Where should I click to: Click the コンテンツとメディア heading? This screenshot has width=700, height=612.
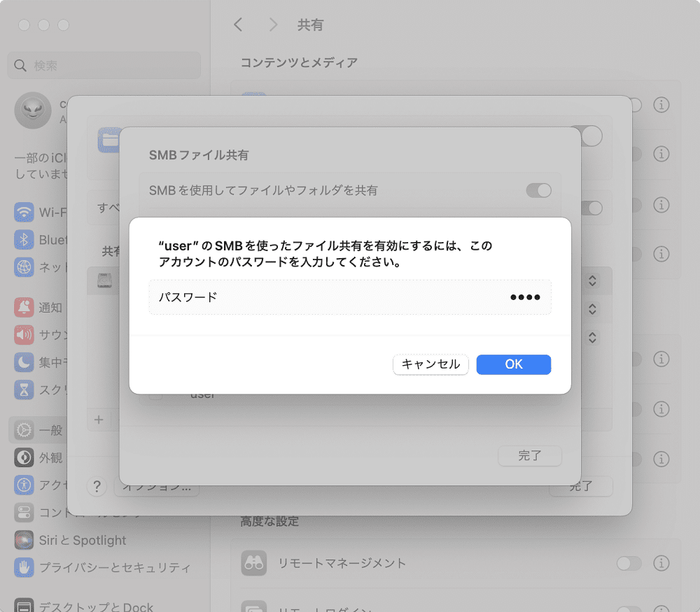(299, 62)
